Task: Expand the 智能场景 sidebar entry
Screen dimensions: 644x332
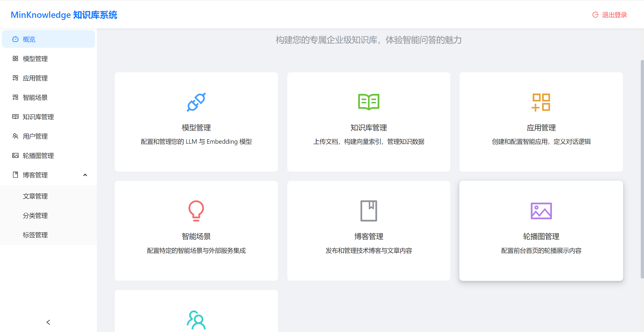Action: (x=35, y=97)
